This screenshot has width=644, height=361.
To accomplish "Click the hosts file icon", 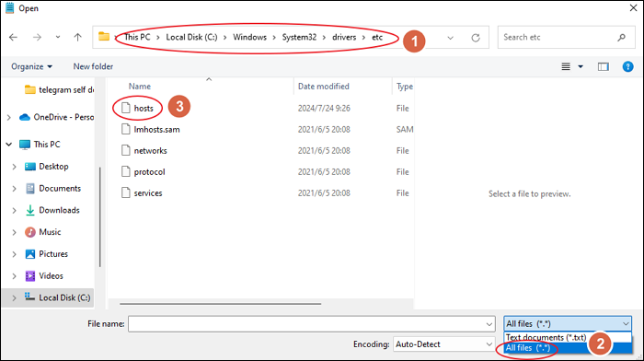I will [126, 108].
